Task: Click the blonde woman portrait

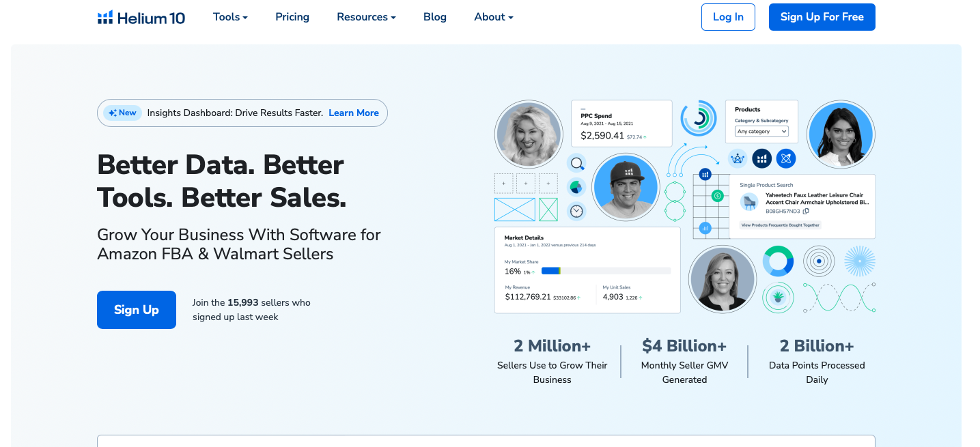Action: point(528,134)
